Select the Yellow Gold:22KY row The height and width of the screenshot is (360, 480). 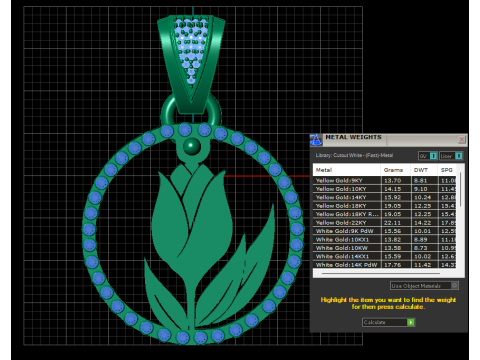point(385,223)
